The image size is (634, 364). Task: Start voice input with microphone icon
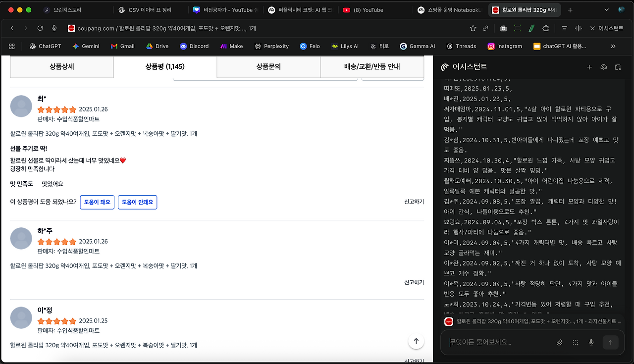pyautogui.click(x=591, y=342)
